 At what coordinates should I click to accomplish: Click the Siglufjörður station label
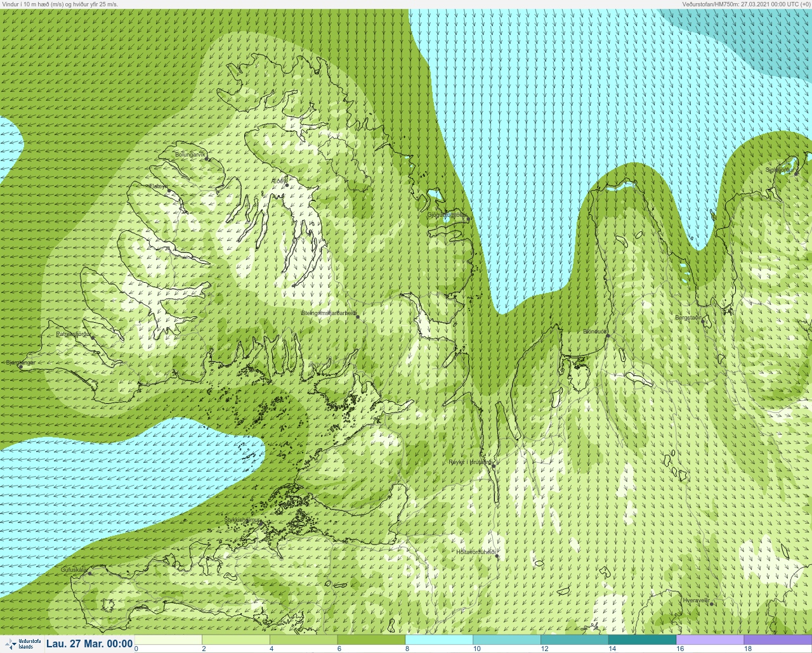point(780,170)
